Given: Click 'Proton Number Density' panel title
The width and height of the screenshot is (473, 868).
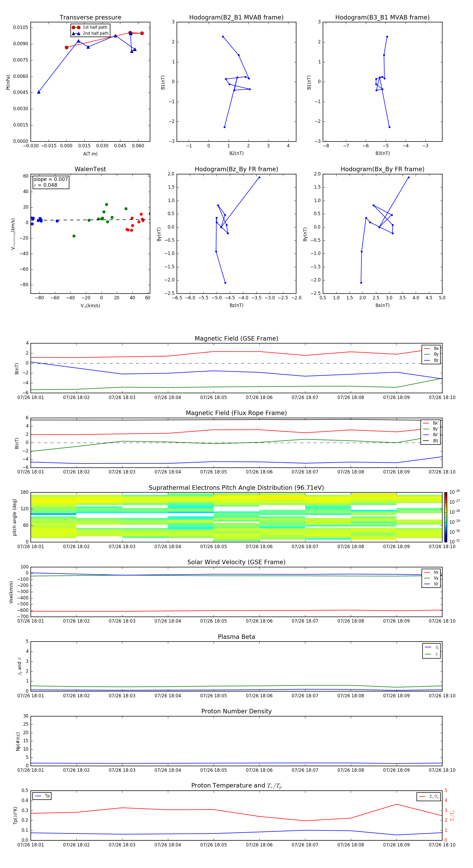Looking at the screenshot, I should tap(236, 711).
